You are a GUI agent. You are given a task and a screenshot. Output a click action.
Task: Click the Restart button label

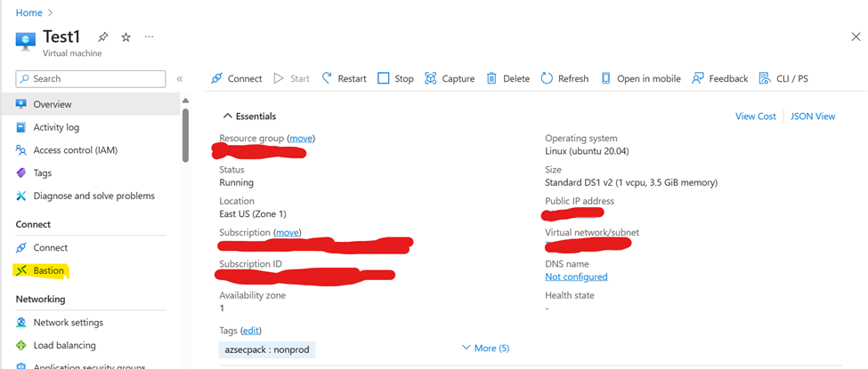click(x=352, y=79)
